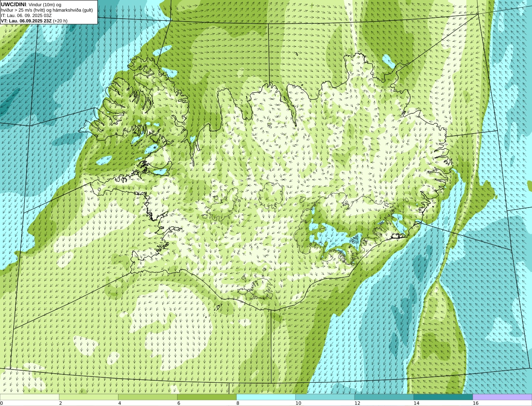Click the legend tick label 8

point(238,403)
